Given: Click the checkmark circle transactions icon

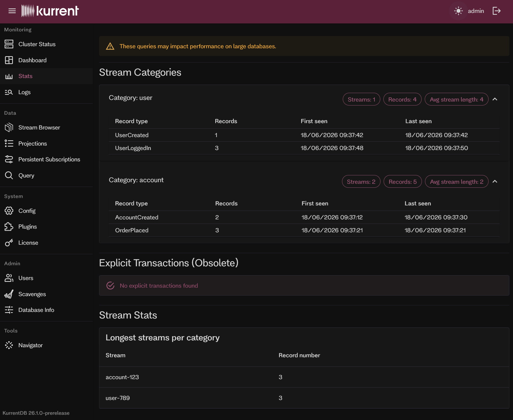Looking at the screenshot, I should [110, 286].
